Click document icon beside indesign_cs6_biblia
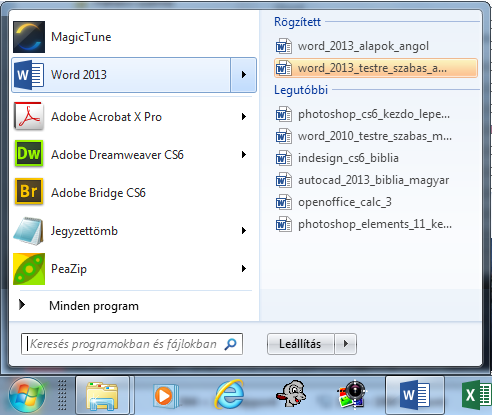This screenshot has height=415, width=492. click(283, 158)
